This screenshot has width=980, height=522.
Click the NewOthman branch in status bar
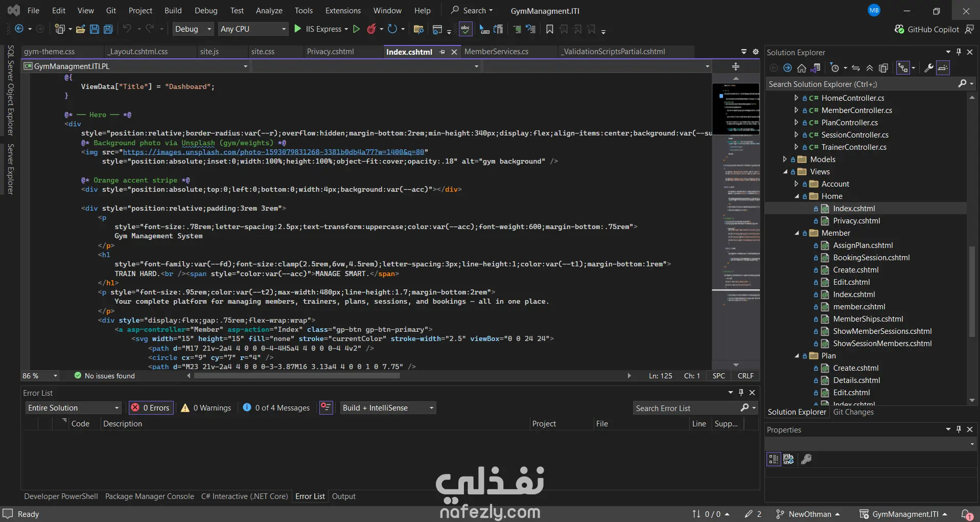click(808, 514)
